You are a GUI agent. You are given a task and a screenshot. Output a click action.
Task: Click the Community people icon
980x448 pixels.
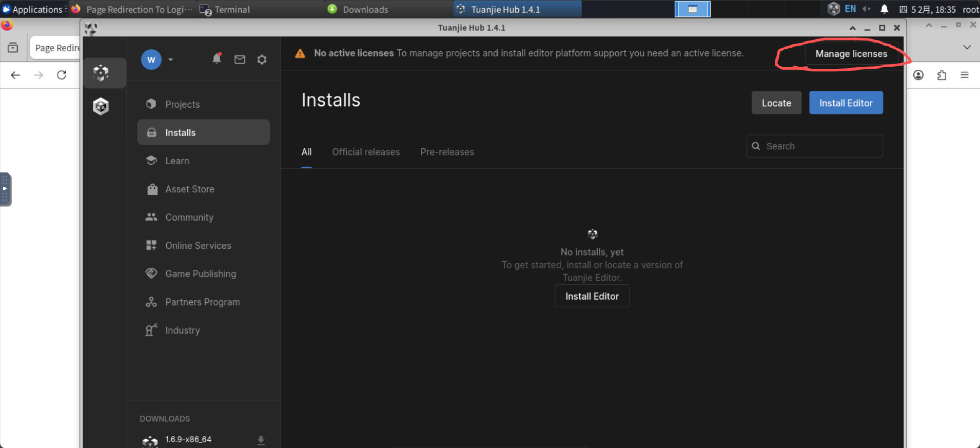tap(151, 217)
